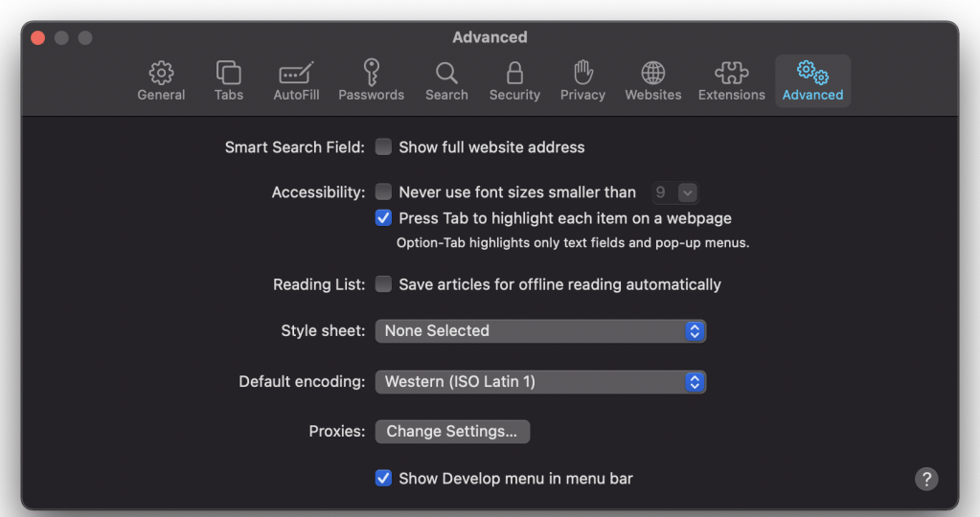Open the Style sheet dropdown
980x517 pixels.
click(540, 331)
